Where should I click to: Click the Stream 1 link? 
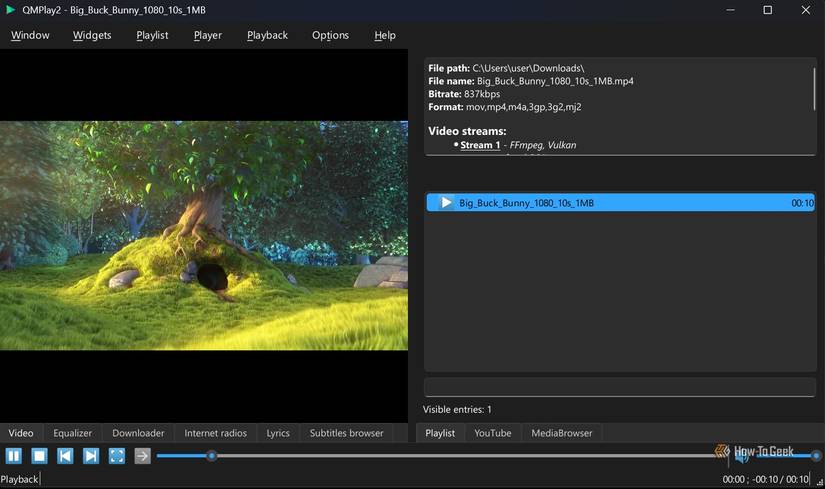[480, 145]
